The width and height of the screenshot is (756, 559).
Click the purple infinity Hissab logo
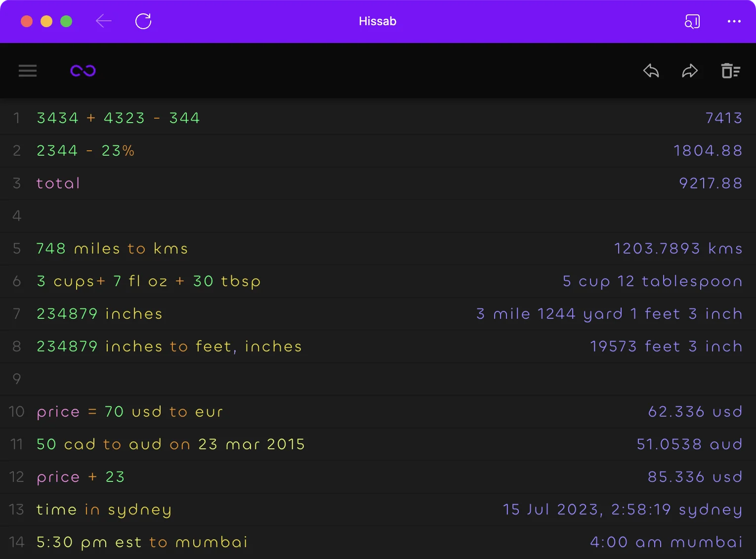point(83,71)
